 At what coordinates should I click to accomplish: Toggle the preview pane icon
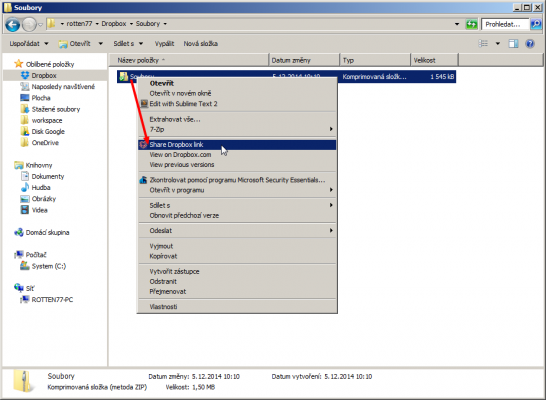point(513,44)
